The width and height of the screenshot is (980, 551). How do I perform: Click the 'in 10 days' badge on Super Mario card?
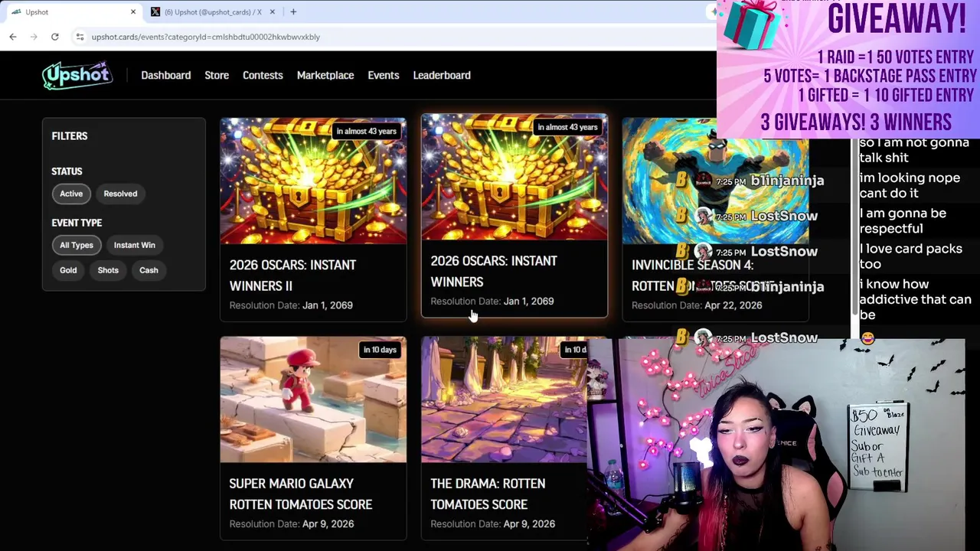pos(380,350)
